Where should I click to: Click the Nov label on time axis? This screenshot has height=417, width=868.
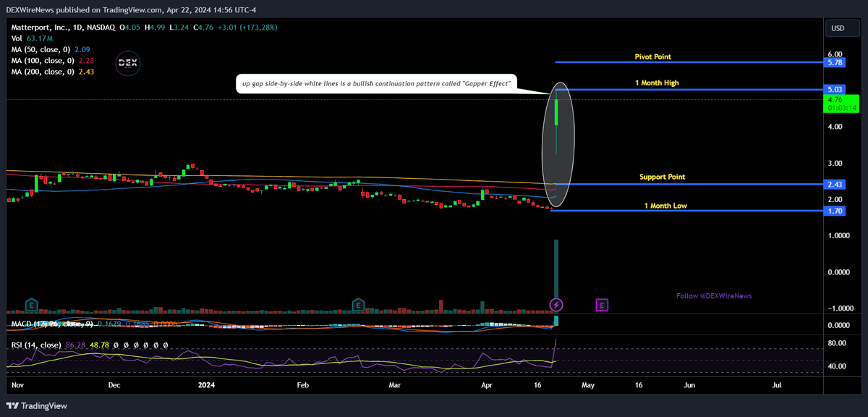click(18, 386)
